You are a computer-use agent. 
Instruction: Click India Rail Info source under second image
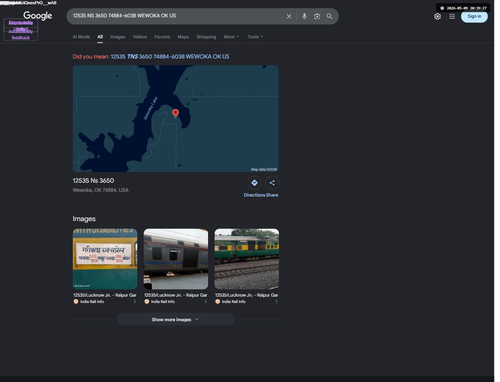pos(160,302)
